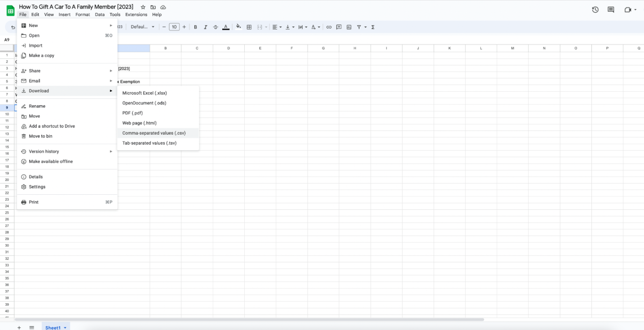The image size is (644, 330).
Task: Toggle bold formatting
Action: click(x=195, y=27)
